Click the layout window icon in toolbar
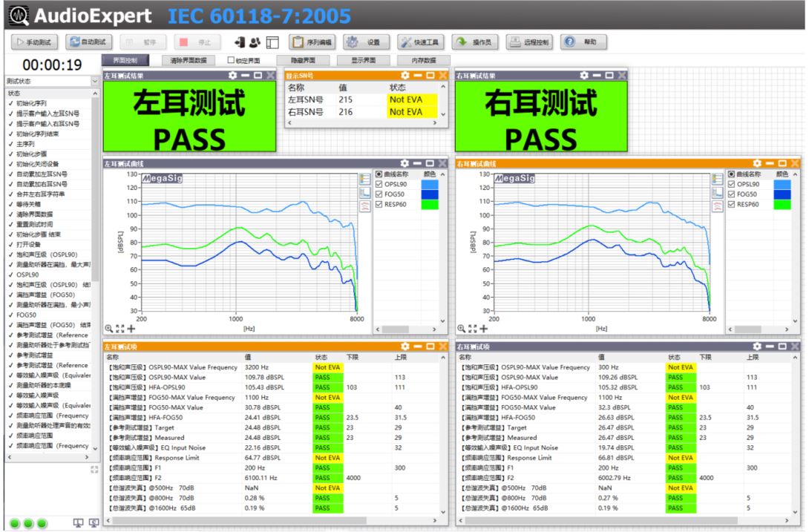 click(x=272, y=42)
